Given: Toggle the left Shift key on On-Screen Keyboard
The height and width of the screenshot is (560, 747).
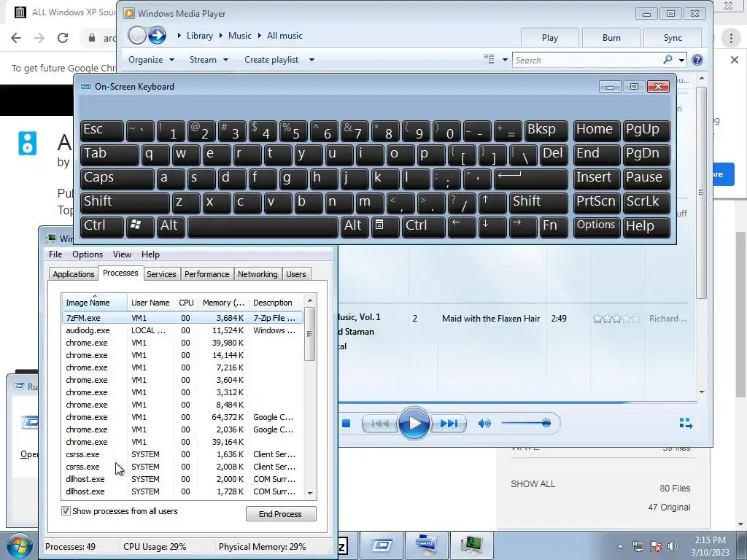Looking at the screenshot, I should 124,203.
